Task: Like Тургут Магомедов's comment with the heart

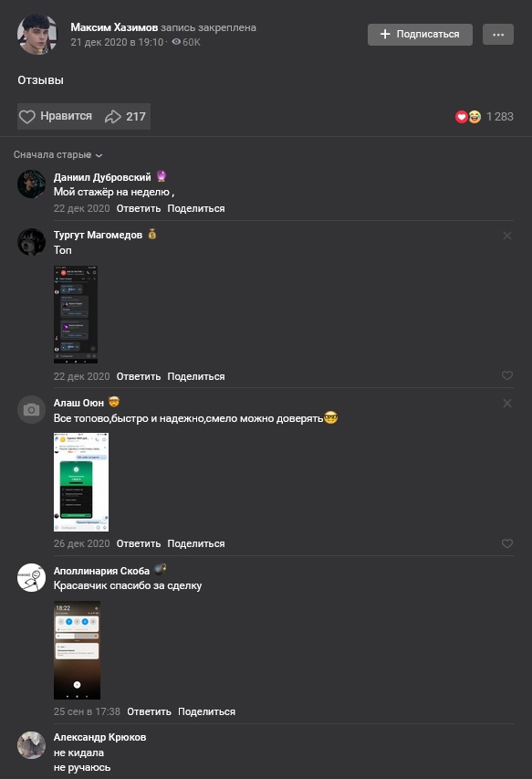Action: 506,375
